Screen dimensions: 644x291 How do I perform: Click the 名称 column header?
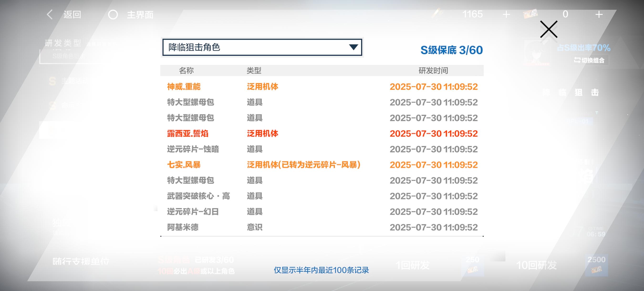coord(186,71)
